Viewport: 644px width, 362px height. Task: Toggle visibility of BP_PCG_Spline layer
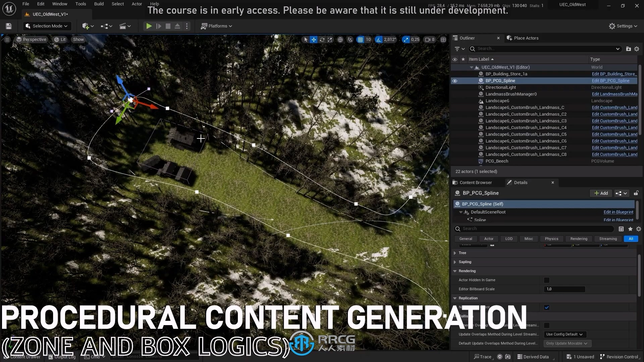455,80
